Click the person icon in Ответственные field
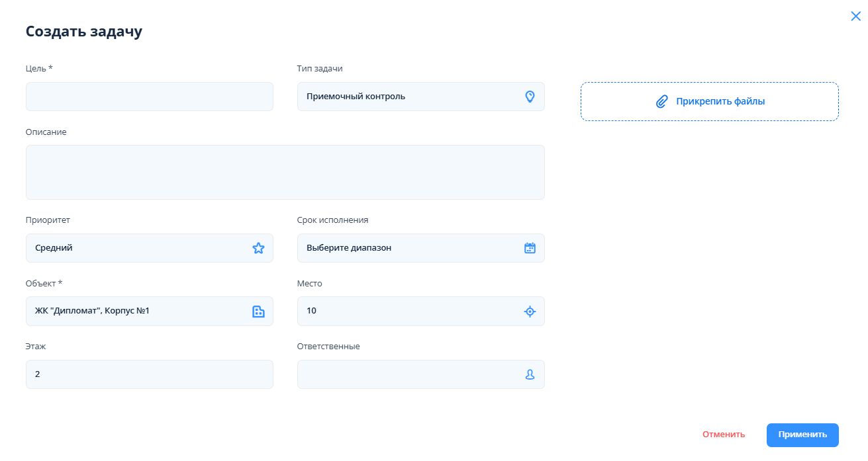Screen dimensions: 868x461 click(530, 374)
